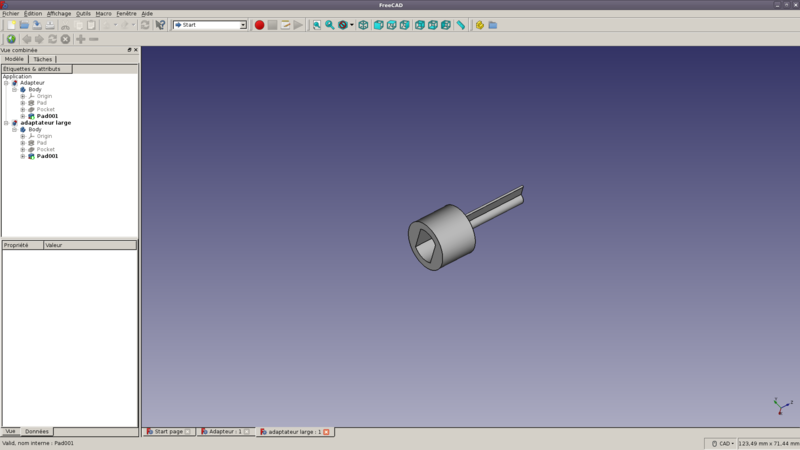Click the fit all view icon
800x450 pixels.
[x=316, y=25]
